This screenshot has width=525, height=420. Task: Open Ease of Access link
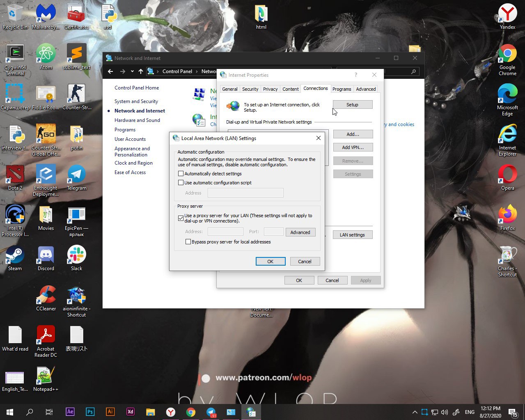(x=130, y=172)
